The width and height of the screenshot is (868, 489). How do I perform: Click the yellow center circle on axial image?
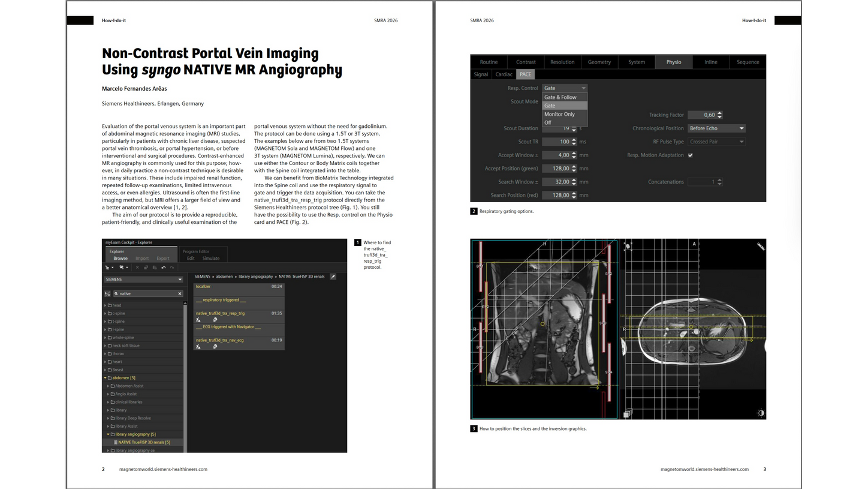click(x=691, y=327)
